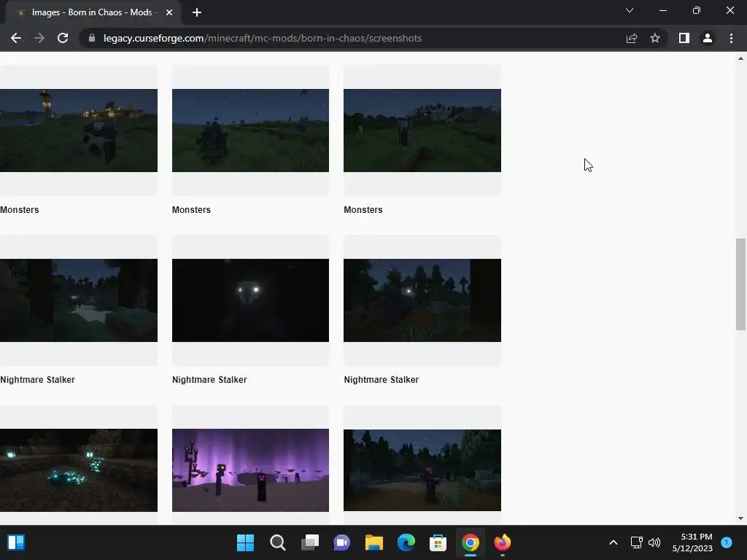The width and height of the screenshot is (747, 560).
Task: Open bottom-right dark forest figure screenshot
Action: [x=422, y=470]
